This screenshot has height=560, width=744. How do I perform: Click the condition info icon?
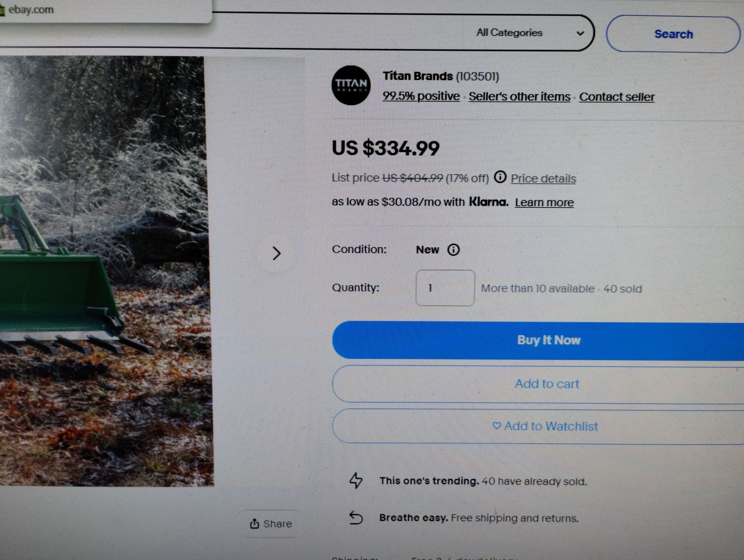pyautogui.click(x=453, y=250)
